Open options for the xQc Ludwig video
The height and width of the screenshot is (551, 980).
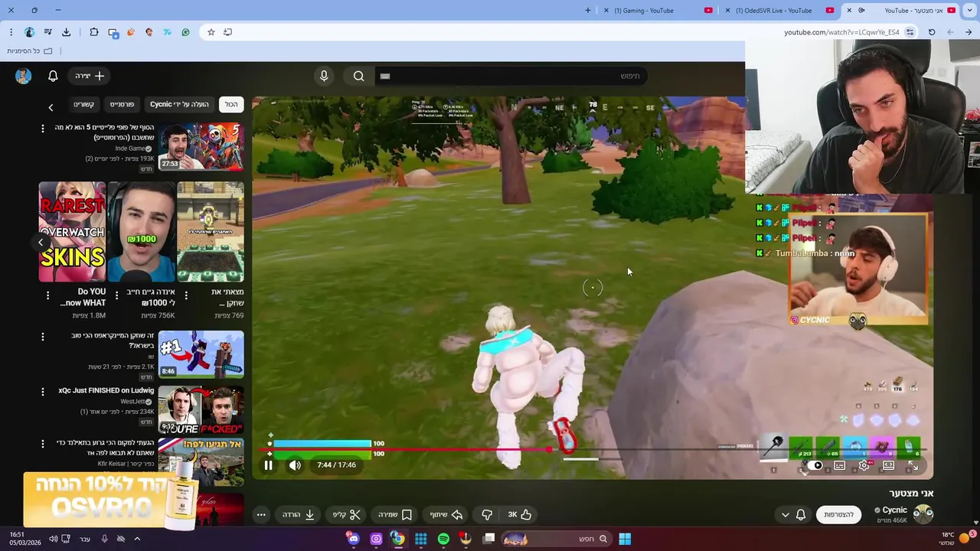click(43, 392)
